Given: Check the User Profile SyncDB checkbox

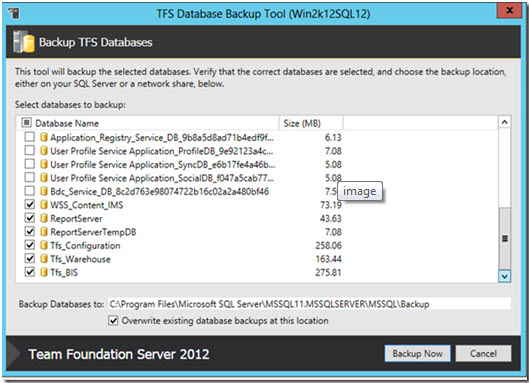Looking at the screenshot, I should [x=30, y=164].
